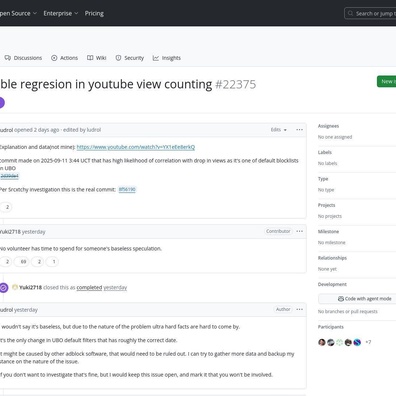The image size is (396, 396).
Task: Open the Security tab
Action: [130, 58]
